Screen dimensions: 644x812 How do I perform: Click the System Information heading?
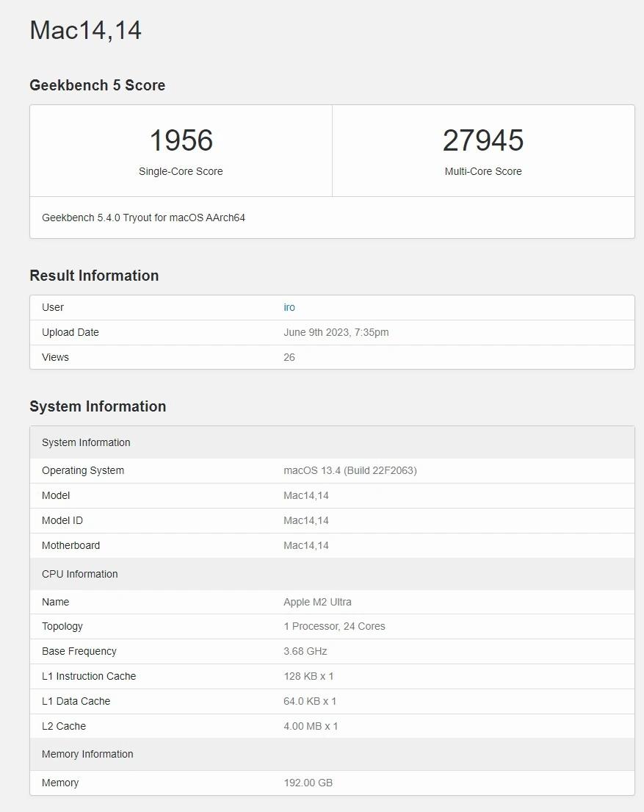[x=98, y=406]
